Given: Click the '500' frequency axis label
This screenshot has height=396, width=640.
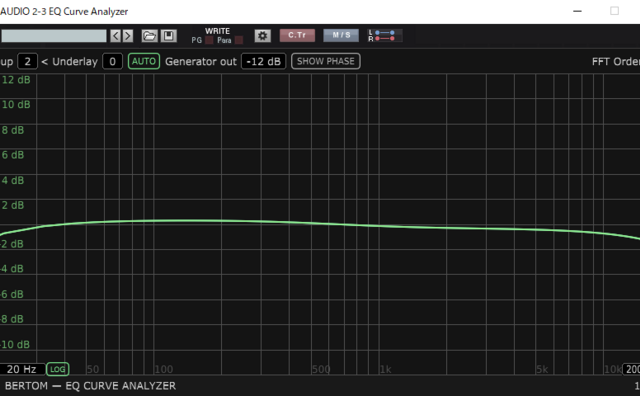Looking at the screenshot, I should point(321,369).
